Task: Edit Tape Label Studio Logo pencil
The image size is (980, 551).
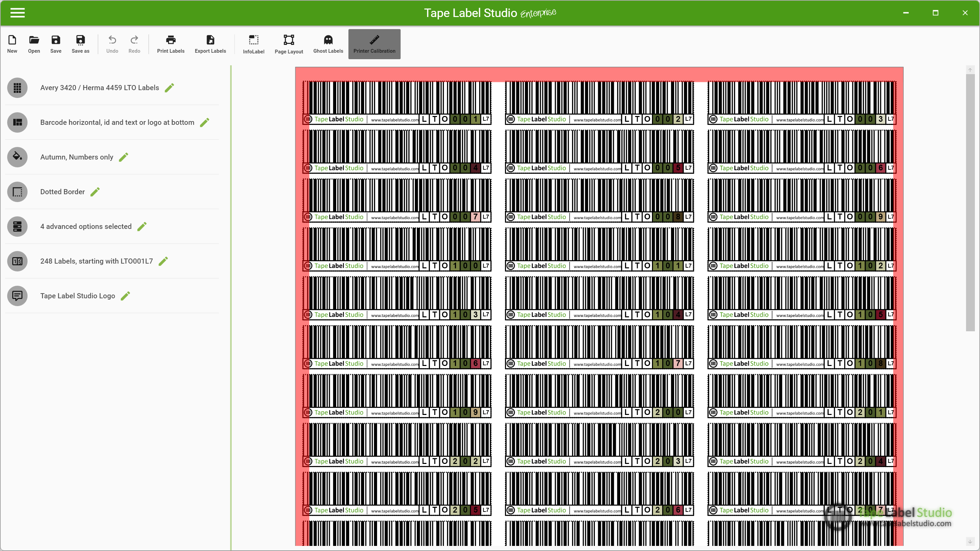Action: (x=126, y=296)
